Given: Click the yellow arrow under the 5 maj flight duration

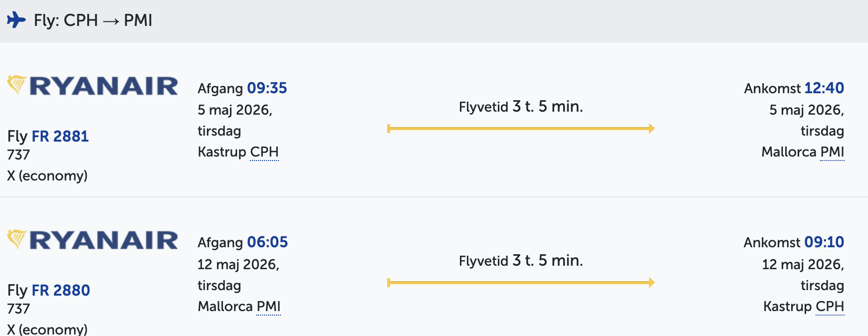Looking at the screenshot, I should [x=520, y=129].
